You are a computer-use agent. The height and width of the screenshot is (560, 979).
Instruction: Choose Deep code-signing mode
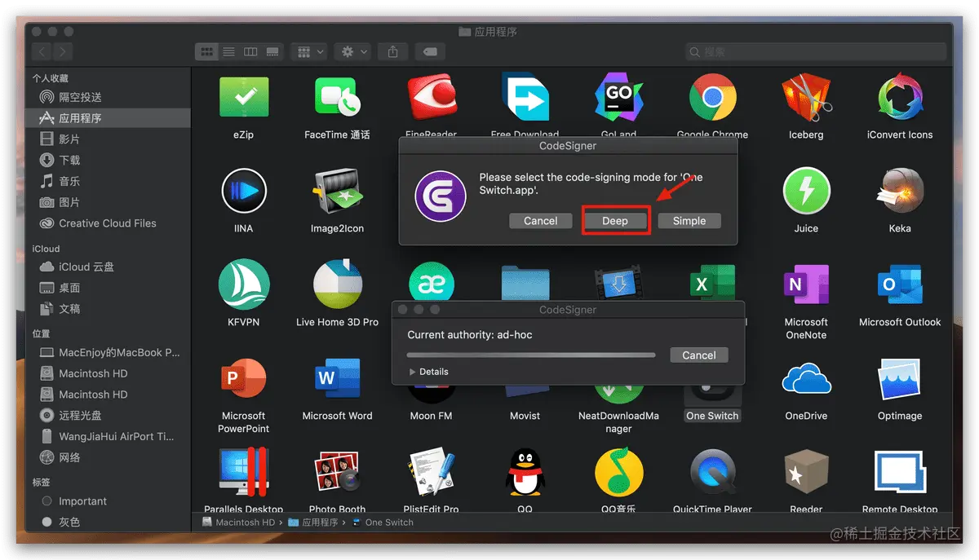[615, 221]
